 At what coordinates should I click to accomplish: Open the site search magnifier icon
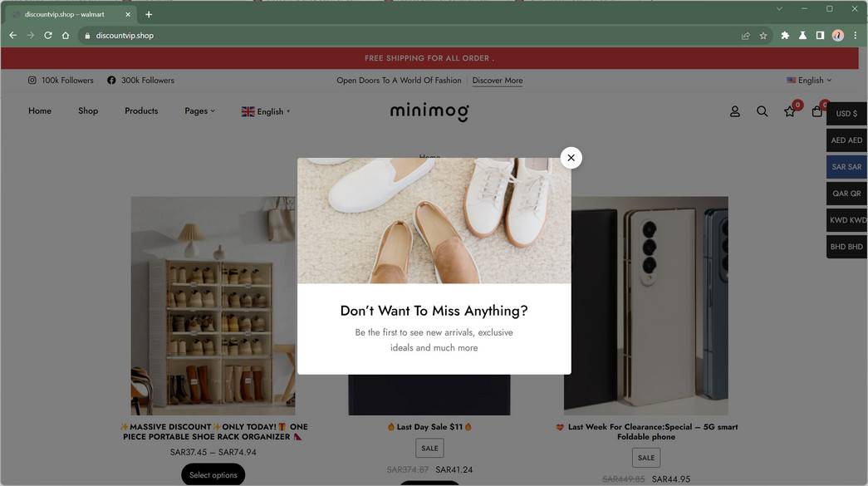pos(763,111)
